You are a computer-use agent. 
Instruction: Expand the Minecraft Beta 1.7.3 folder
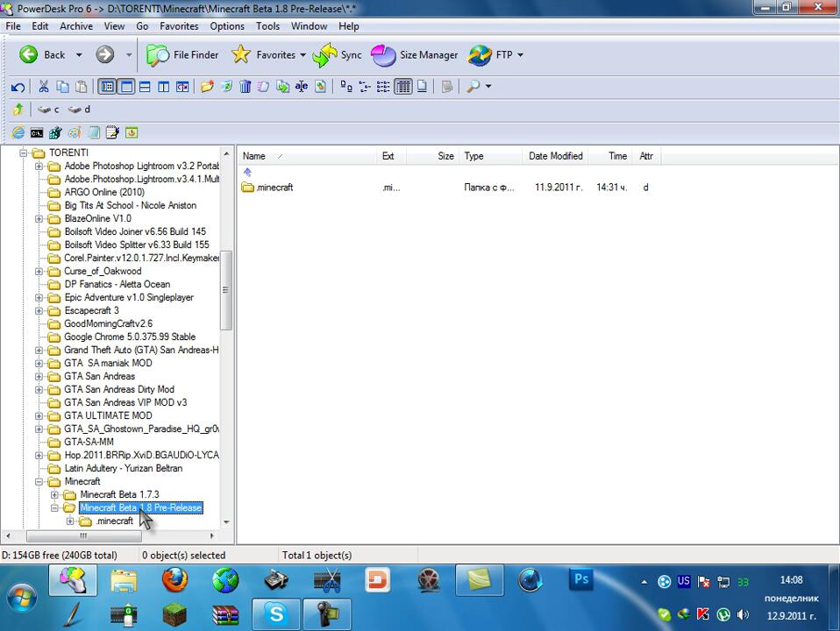(55, 494)
